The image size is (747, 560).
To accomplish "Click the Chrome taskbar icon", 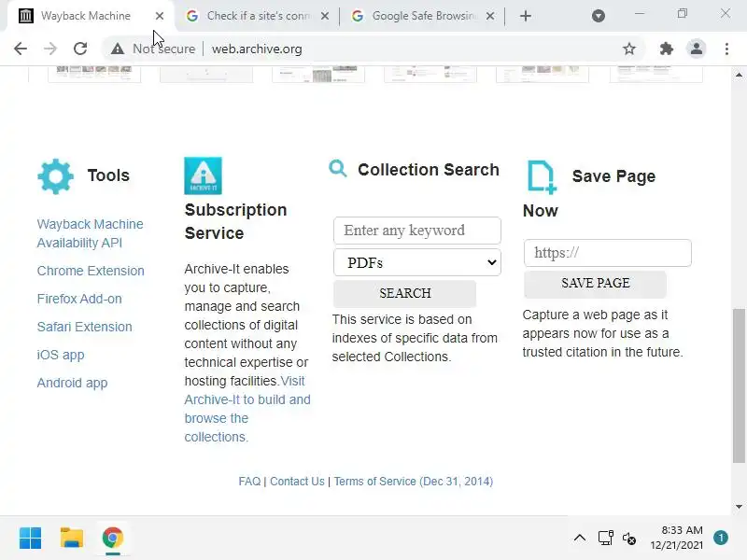I will click(x=113, y=539).
